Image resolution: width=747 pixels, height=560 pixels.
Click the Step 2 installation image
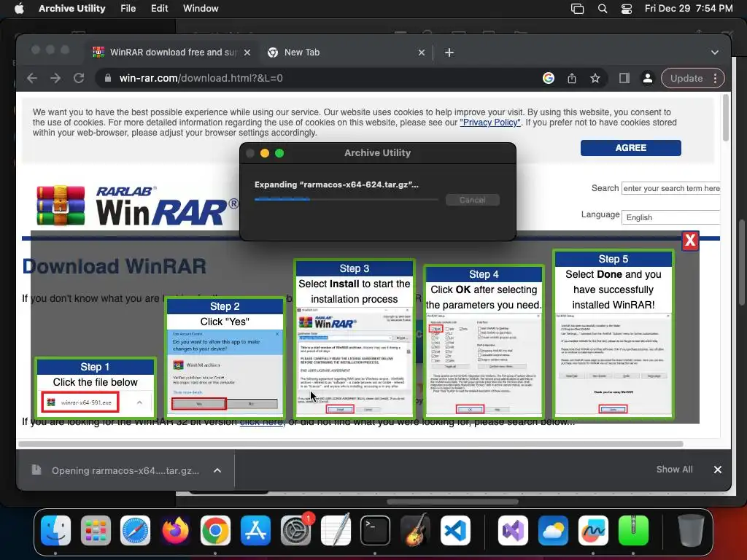225,357
